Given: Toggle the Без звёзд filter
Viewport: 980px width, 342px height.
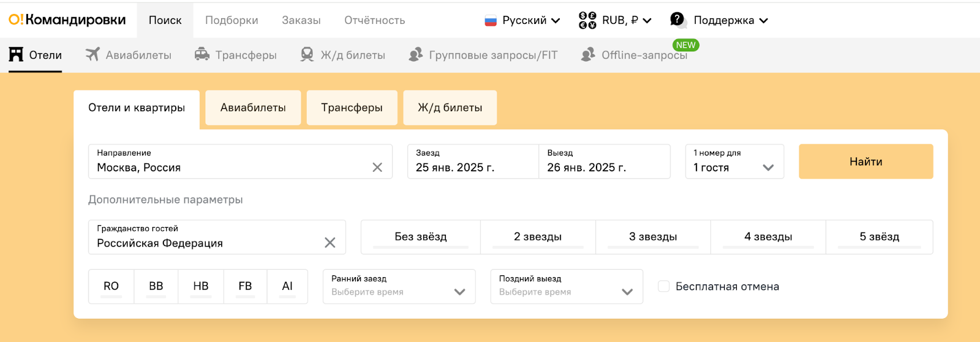Looking at the screenshot, I should coord(421,237).
